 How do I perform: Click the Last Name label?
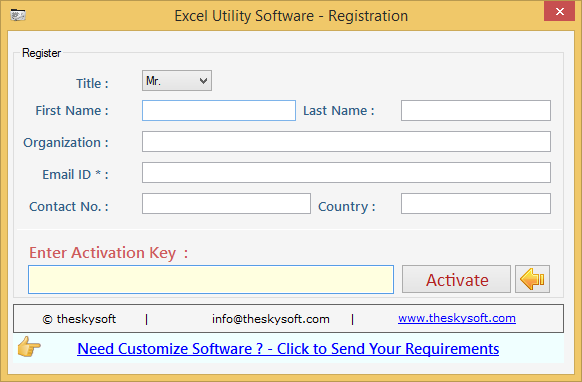pos(339,111)
